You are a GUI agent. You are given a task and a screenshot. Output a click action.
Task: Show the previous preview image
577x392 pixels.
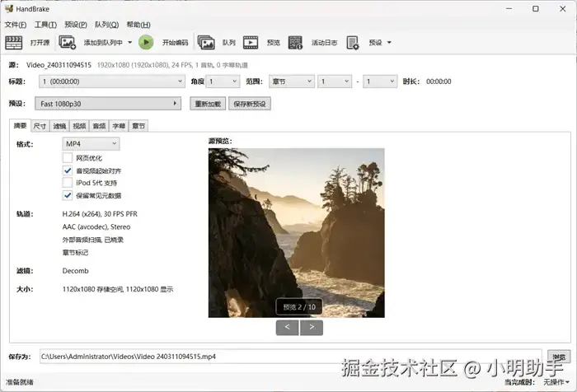288,327
